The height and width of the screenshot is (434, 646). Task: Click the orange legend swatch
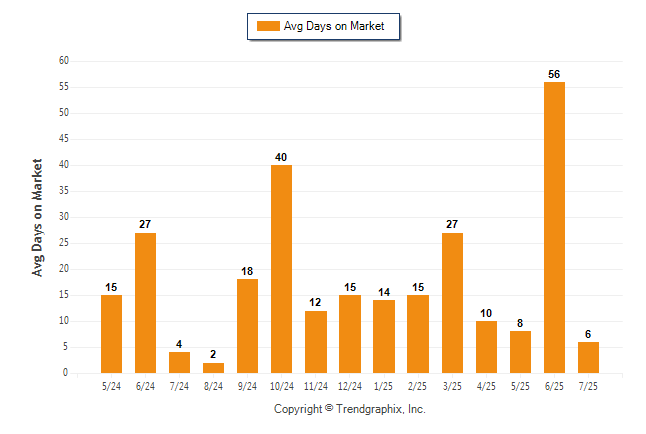(268, 26)
